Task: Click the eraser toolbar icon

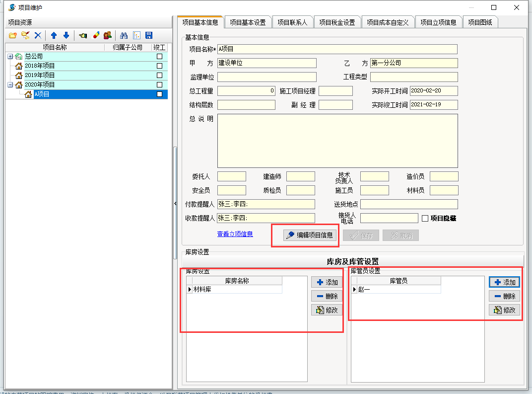Action: click(96, 35)
